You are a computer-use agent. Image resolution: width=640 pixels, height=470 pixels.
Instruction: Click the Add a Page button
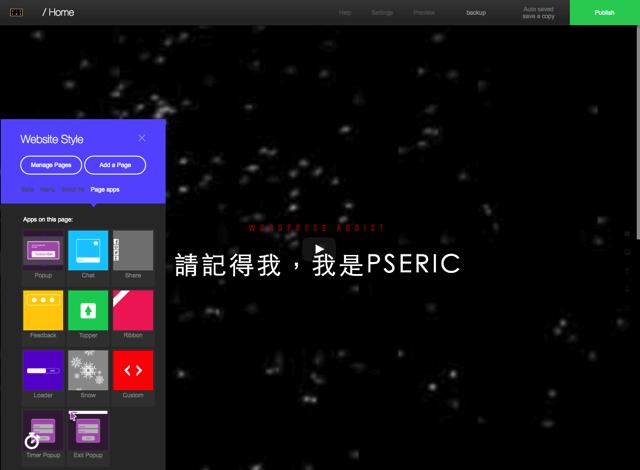[115, 165]
